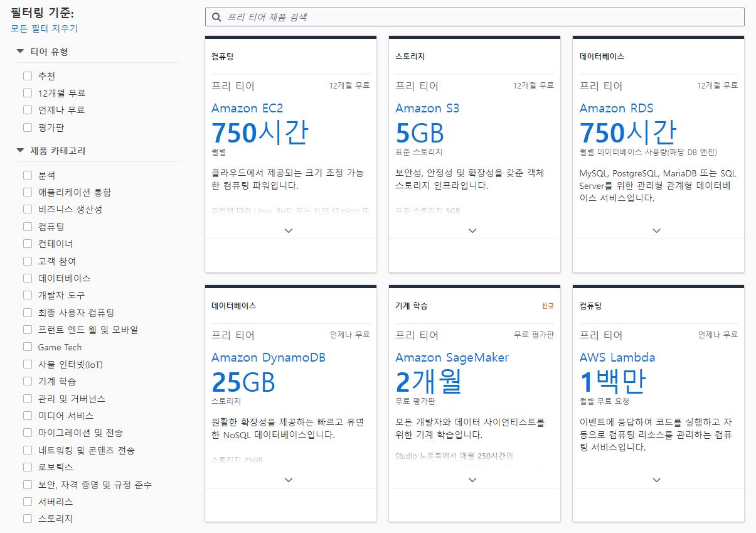Check the 추천 filter

pos(28,76)
